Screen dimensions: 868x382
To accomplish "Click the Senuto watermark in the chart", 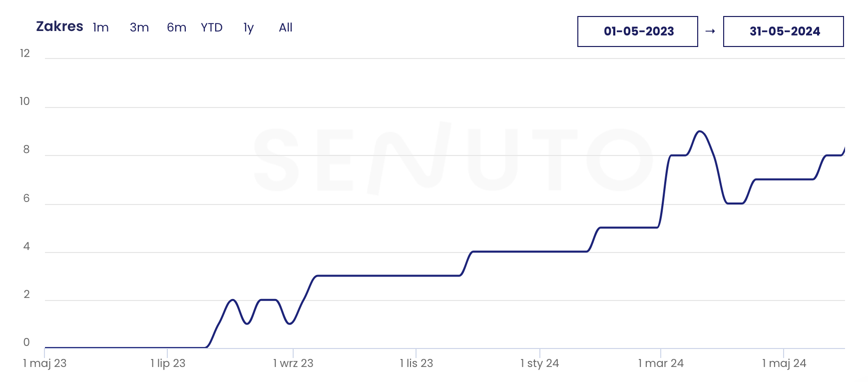I will pos(452,158).
